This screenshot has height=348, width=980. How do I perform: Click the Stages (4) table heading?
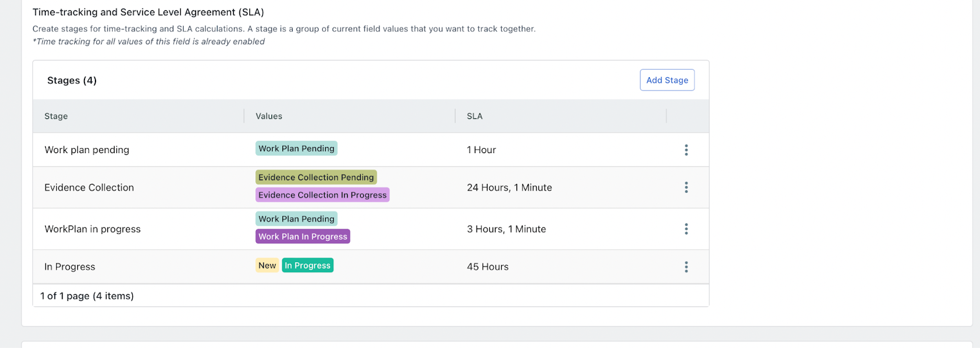coord(72,81)
